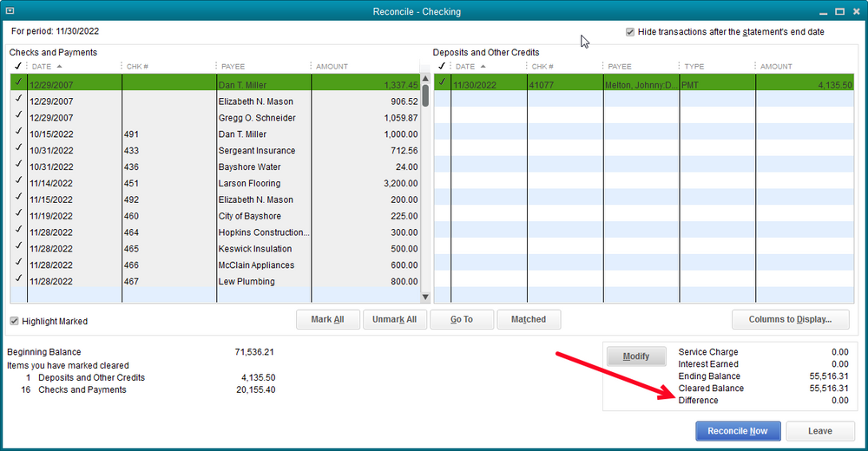This screenshot has height=451, width=868.
Task: Click the Cleared Balance value 55,516.31
Action: click(x=829, y=388)
